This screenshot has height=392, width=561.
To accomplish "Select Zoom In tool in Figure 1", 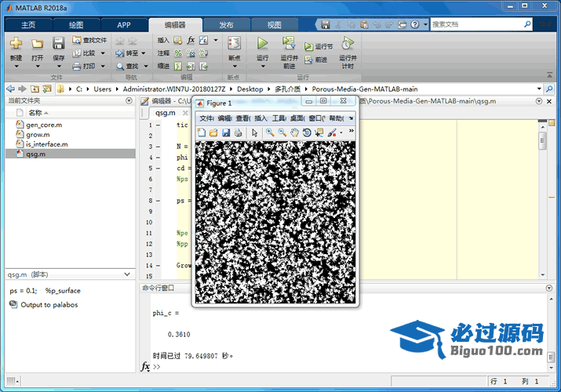I will (x=270, y=132).
